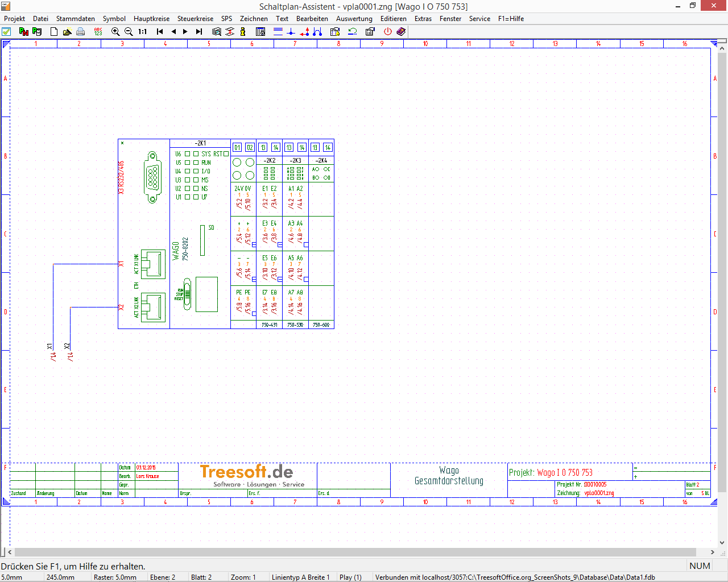This screenshot has width=728, height=582.
Task: Reset zoom with the 1:1 button
Action: click(143, 32)
